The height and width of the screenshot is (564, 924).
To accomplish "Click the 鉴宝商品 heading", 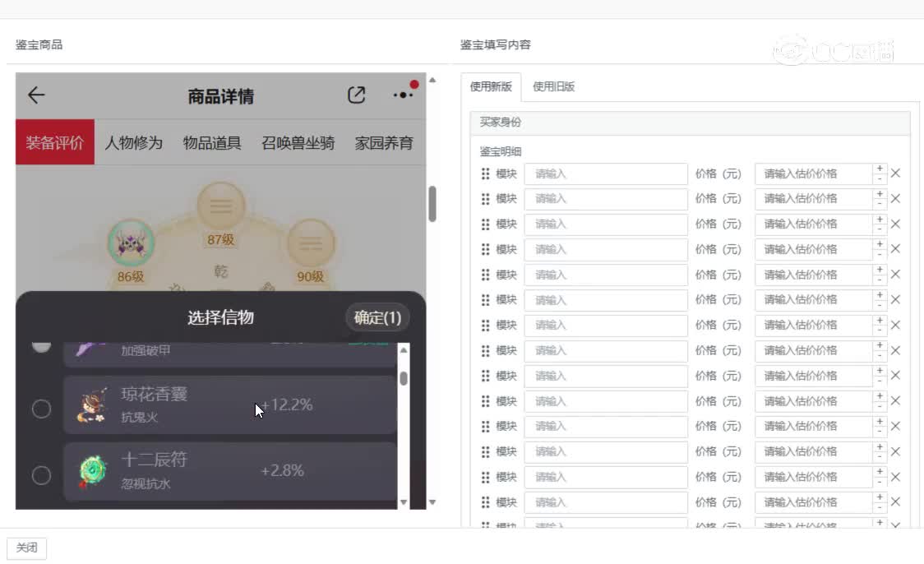I will pos(39,44).
